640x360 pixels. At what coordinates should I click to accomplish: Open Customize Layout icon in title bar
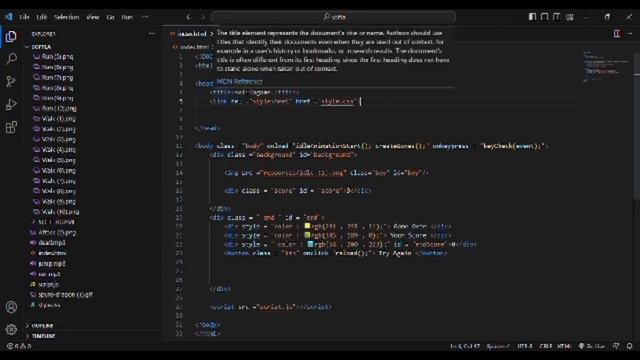[569, 17]
